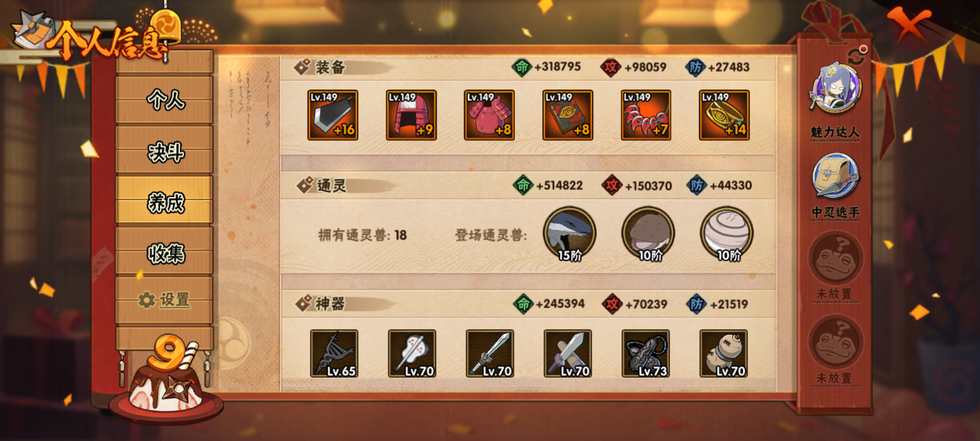Select the Lv.149 cleaver weapon +16 equipment

tap(333, 115)
